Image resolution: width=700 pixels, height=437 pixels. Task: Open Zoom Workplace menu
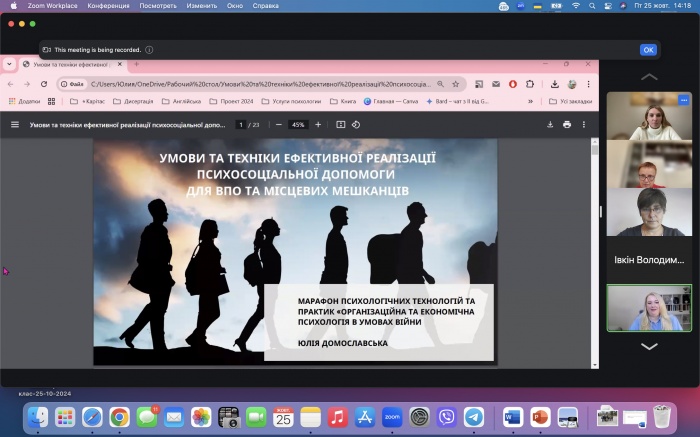point(52,6)
